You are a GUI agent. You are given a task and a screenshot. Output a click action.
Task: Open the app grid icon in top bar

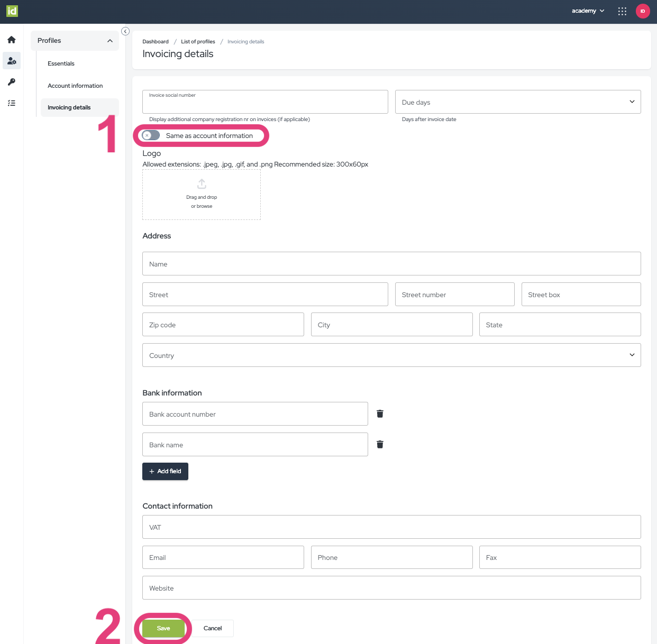622,11
